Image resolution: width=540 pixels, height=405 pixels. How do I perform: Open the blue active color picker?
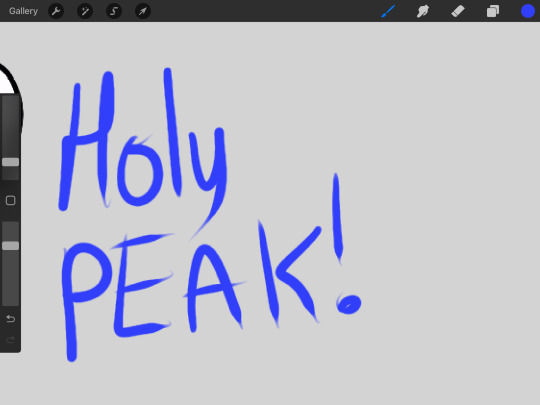click(528, 11)
